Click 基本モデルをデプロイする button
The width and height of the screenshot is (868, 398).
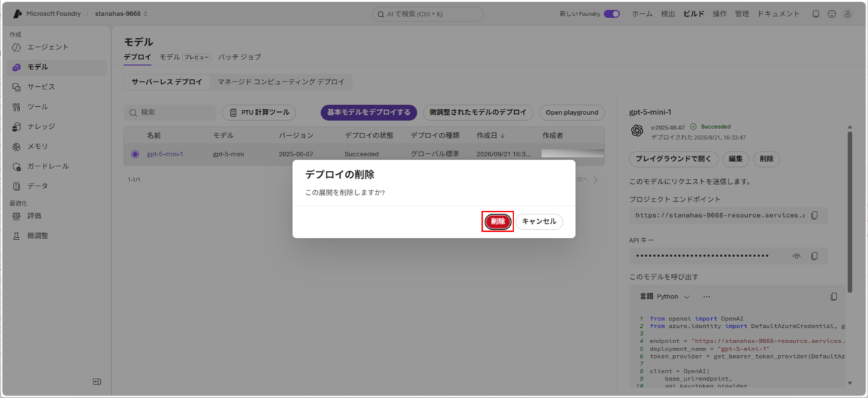pyautogui.click(x=369, y=113)
